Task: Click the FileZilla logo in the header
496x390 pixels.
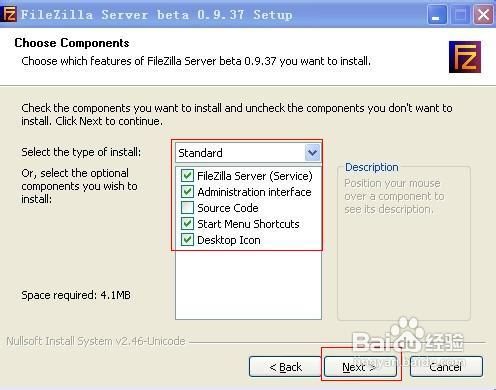Action: pos(465,57)
